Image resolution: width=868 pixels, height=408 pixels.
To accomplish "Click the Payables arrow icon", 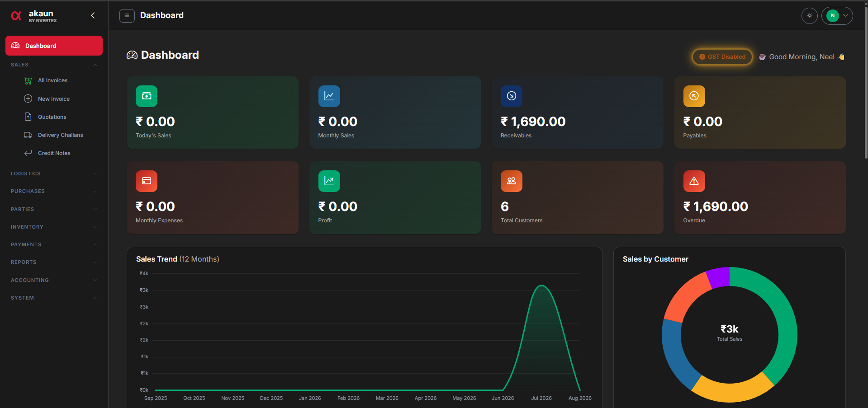I will (694, 96).
